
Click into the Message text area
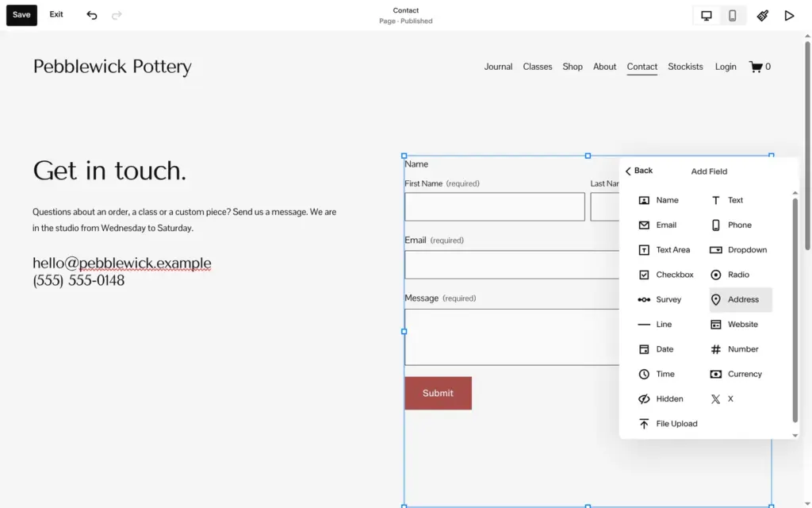coord(512,337)
